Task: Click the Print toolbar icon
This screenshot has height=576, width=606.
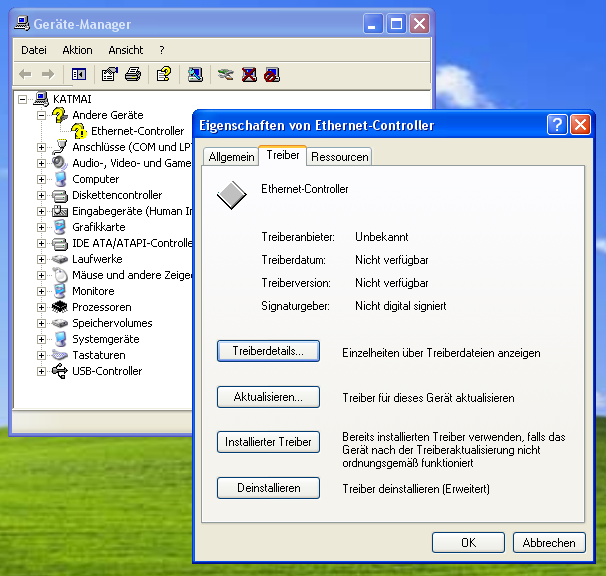Action: pyautogui.click(x=133, y=74)
